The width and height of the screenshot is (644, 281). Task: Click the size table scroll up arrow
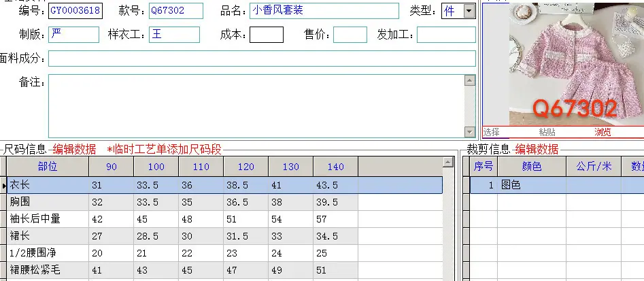pyautogui.click(x=447, y=163)
